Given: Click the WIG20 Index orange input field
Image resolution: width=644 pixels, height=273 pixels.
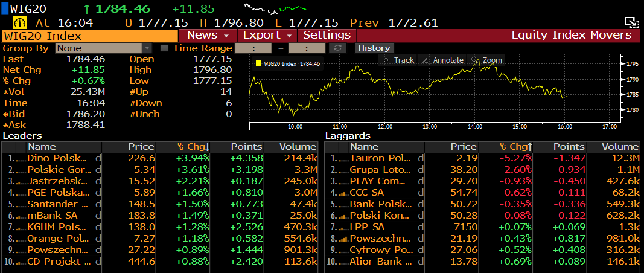Looking at the screenshot, I should [x=90, y=36].
